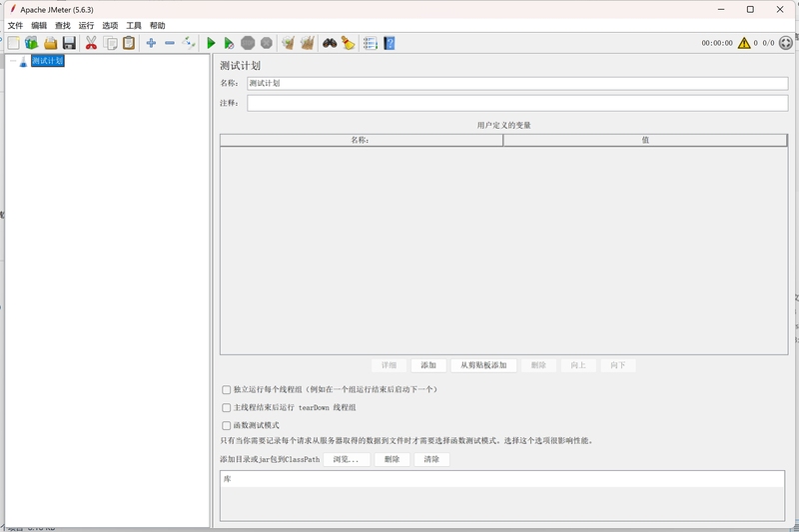Focus the 注释 comment field

click(517, 103)
